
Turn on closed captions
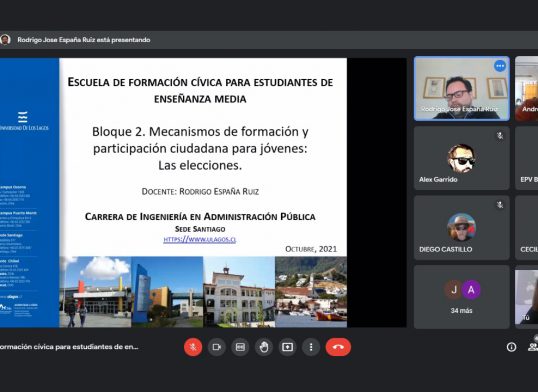[x=240, y=347]
